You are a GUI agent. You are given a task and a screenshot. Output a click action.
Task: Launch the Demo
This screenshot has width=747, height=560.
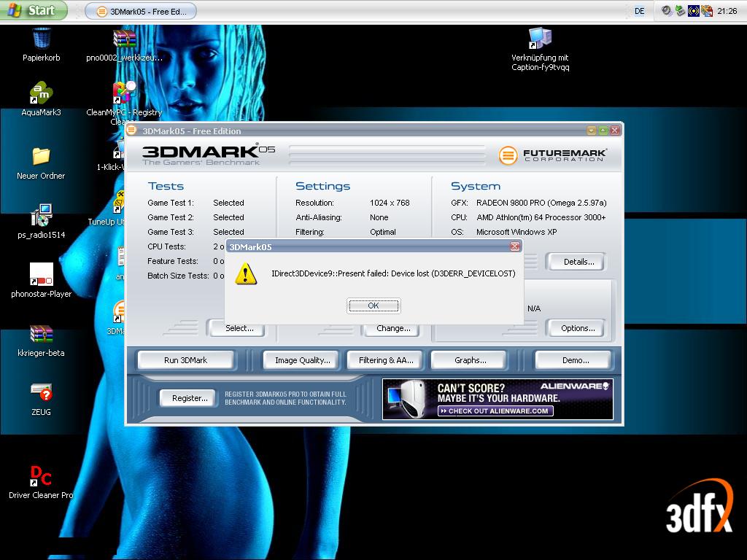pyautogui.click(x=575, y=360)
